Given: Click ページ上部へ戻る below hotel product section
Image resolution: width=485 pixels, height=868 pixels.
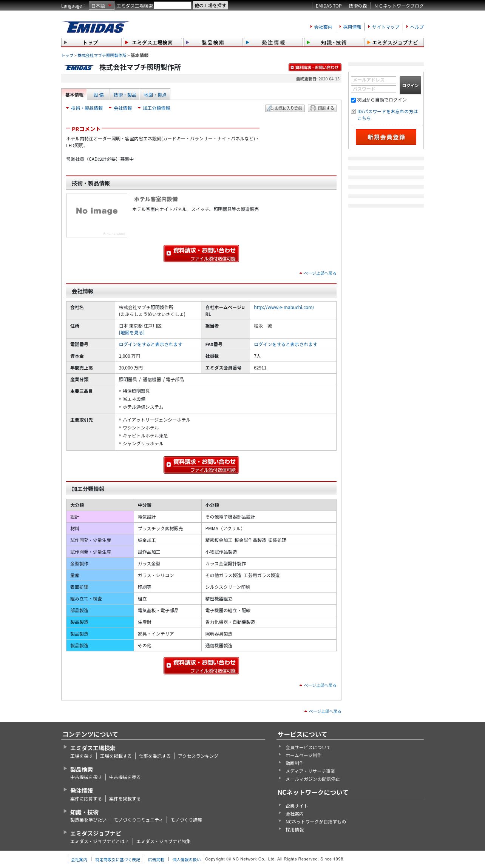Looking at the screenshot, I should click(320, 273).
